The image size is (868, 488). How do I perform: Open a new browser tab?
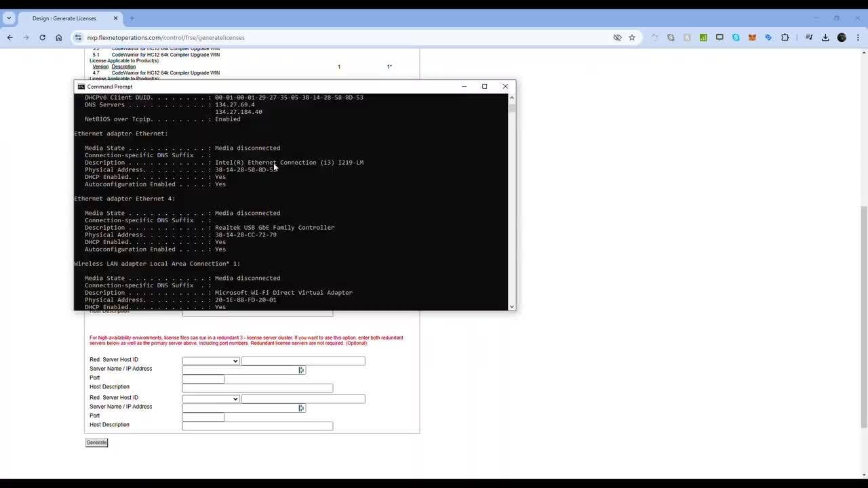(132, 18)
